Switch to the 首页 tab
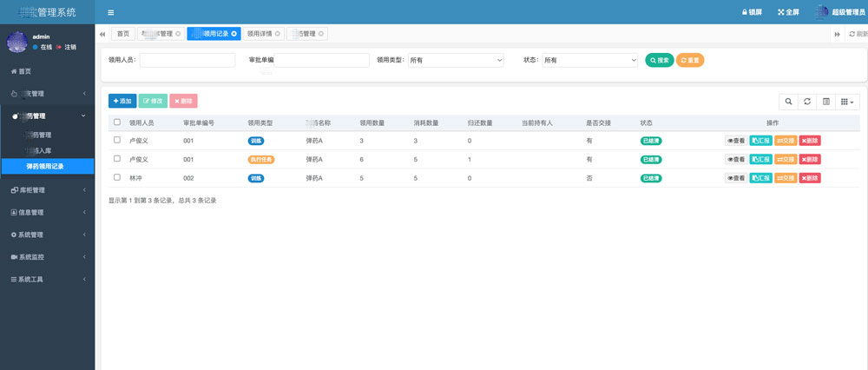The width and height of the screenshot is (868, 370). pos(123,34)
